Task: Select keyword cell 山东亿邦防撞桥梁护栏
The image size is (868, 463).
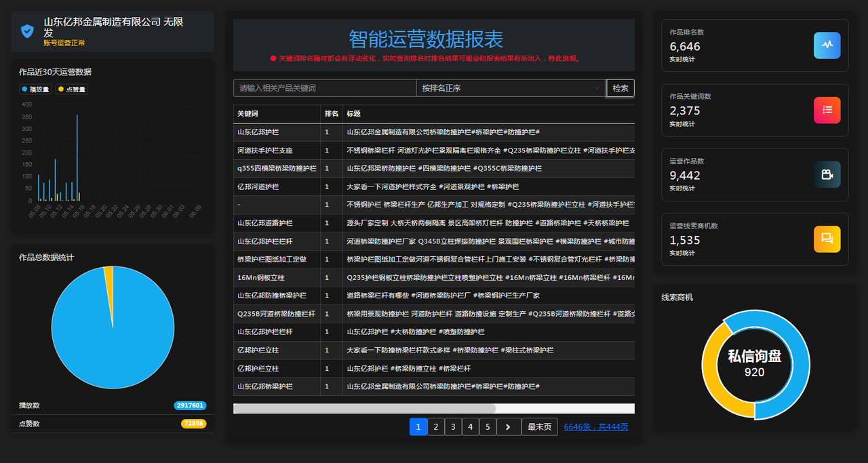Action: coord(277,296)
